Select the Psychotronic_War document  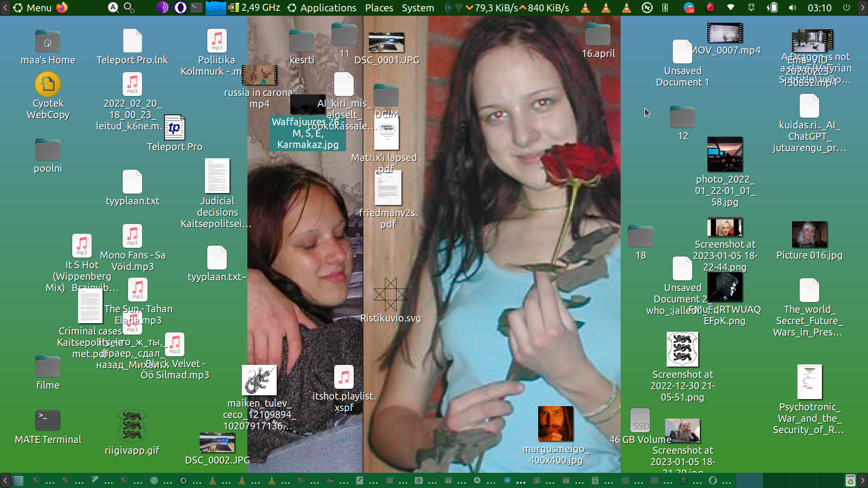809,400
